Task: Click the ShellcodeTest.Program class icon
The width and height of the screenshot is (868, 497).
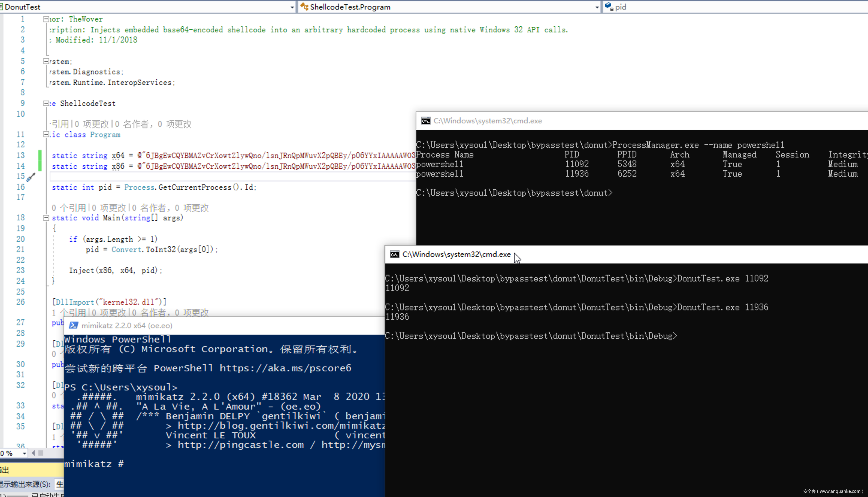Action: [304, 7]
